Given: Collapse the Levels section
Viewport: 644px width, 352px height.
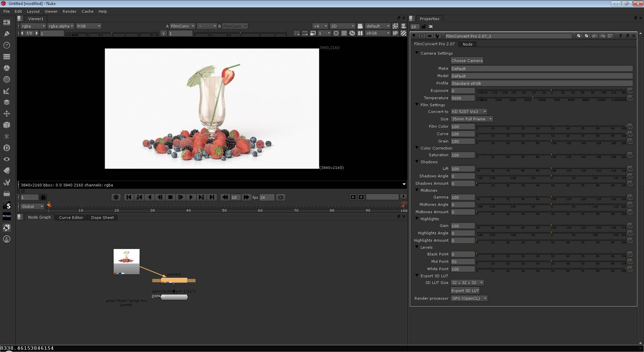Looking at the screenshot, I should tap(417, 247).
